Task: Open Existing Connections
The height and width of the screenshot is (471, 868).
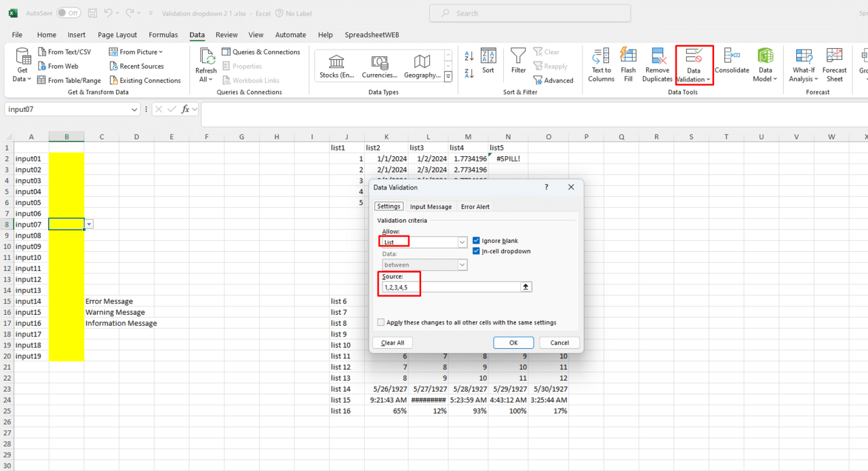Action: coord(144,80)
